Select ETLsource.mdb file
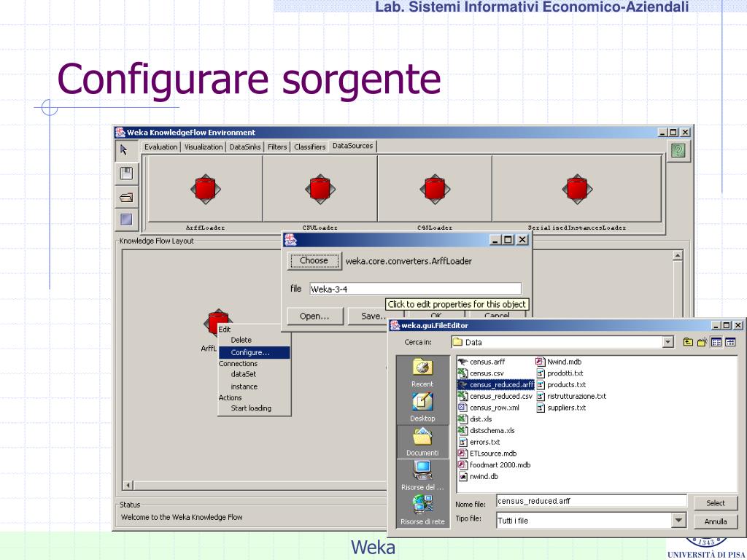 pyautogui.click(x=487, y=454)
